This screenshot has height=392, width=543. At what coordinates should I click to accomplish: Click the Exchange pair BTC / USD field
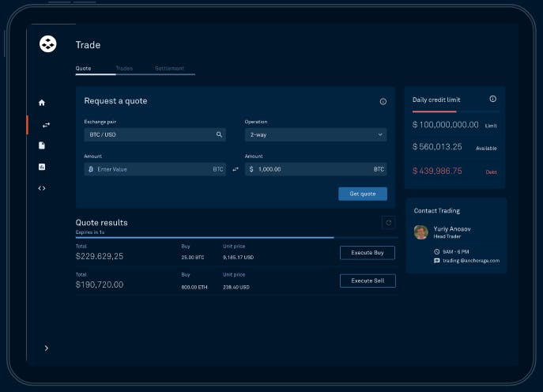(155, 134)
